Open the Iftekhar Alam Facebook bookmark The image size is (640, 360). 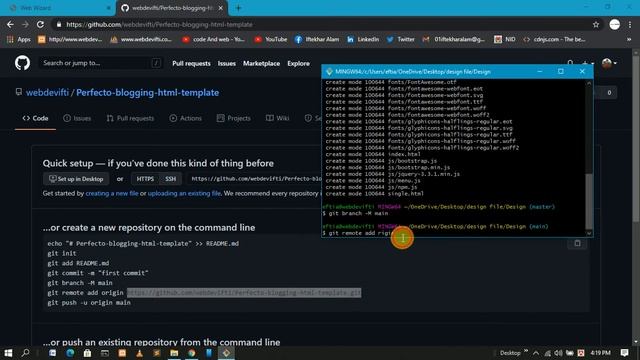point(317,39)
